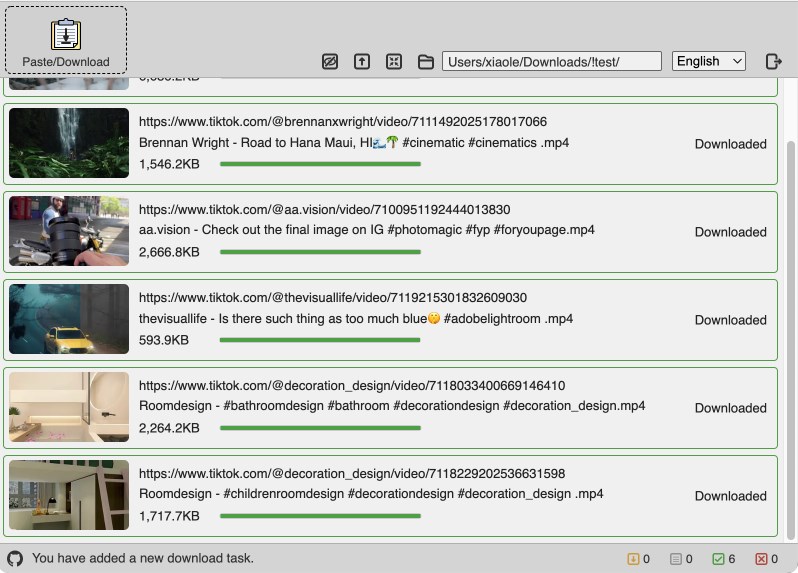Click the 1,546.2KB progress bar
The height and width of the screenshot is (573, 798).
320,164
